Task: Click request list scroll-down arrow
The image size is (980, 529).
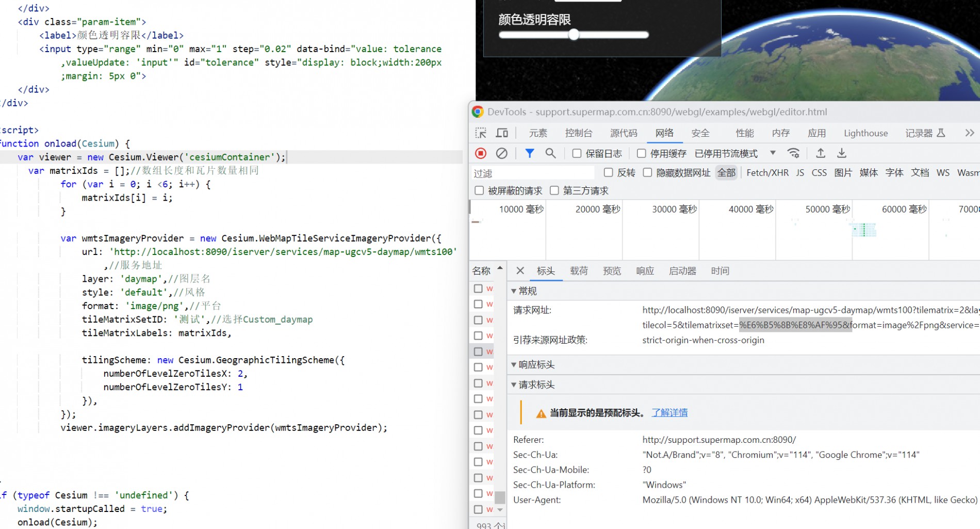Action: pos(500,510)
